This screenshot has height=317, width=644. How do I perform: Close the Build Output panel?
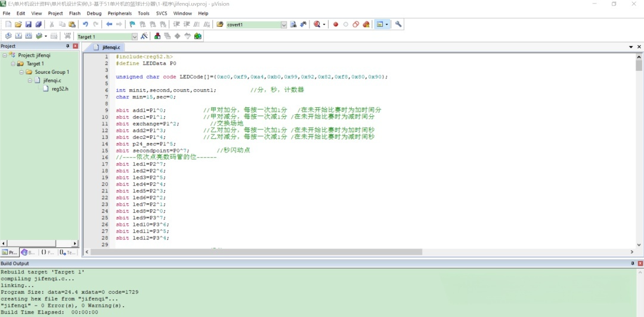[639, 263]
